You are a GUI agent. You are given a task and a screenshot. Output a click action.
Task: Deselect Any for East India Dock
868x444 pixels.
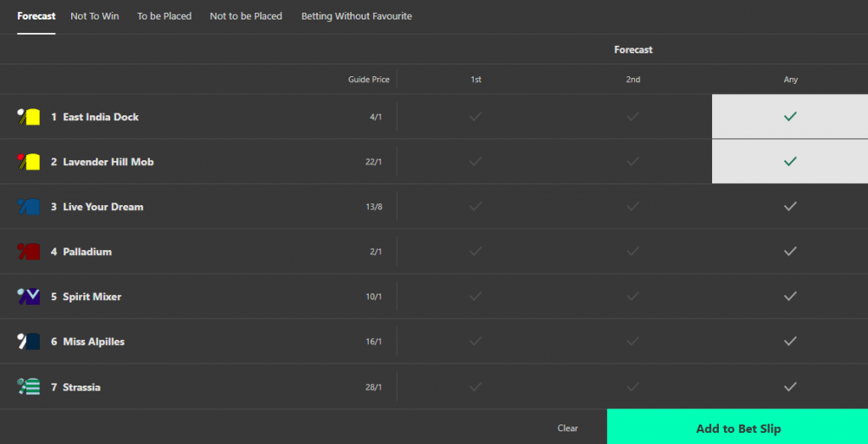790,116
